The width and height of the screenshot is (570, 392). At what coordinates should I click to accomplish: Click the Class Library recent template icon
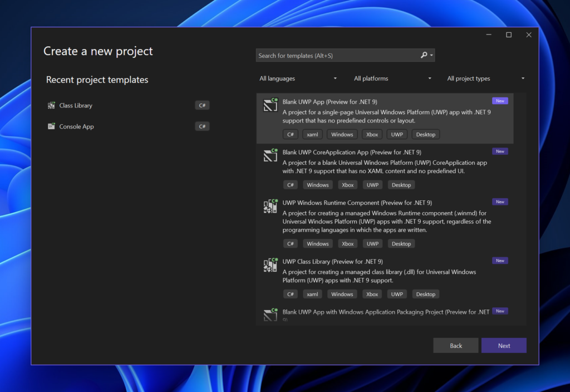pyautogui.click(x=51, y=105)
